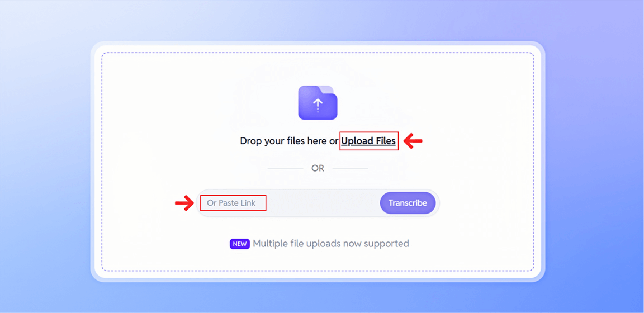The height and width of the screenshot is (313, 644).
Task: Click the word 'Drop' in the upload prompt
Action: 249,141
